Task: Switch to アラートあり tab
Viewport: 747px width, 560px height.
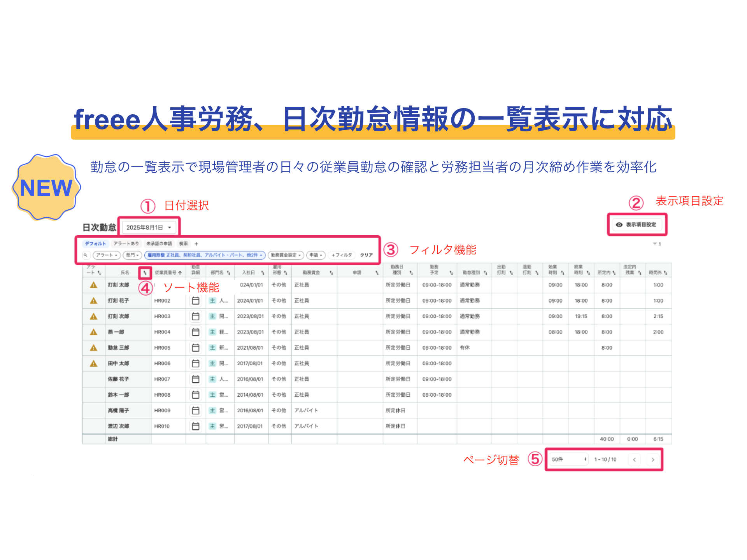Action: coord(126,244)
